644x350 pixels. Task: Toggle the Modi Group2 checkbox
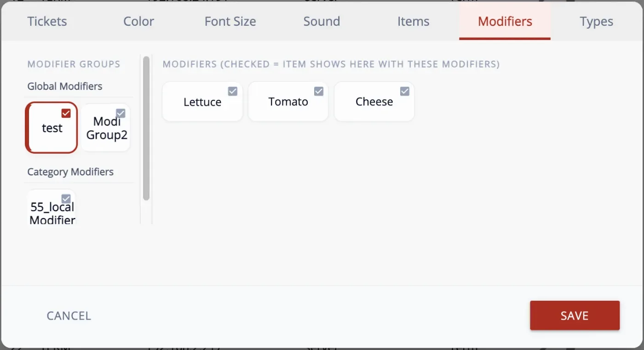[x=121, y=113]
